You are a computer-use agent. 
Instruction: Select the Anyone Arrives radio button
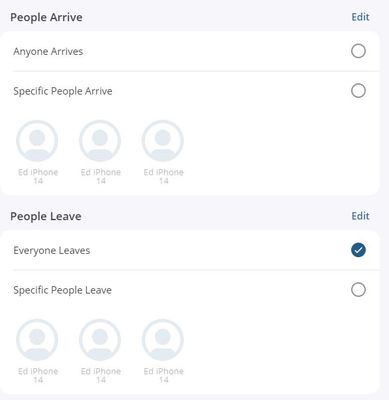pyautogui.click(x=358, y=51)
